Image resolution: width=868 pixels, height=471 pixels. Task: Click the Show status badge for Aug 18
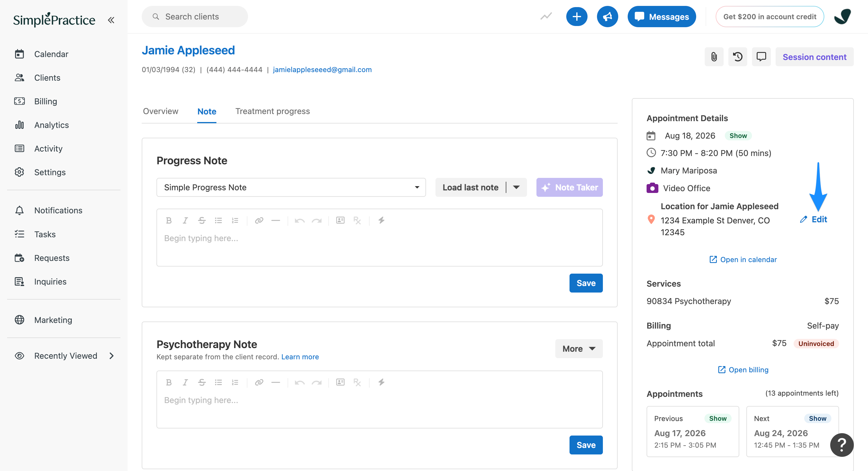(x=738, y=136)
